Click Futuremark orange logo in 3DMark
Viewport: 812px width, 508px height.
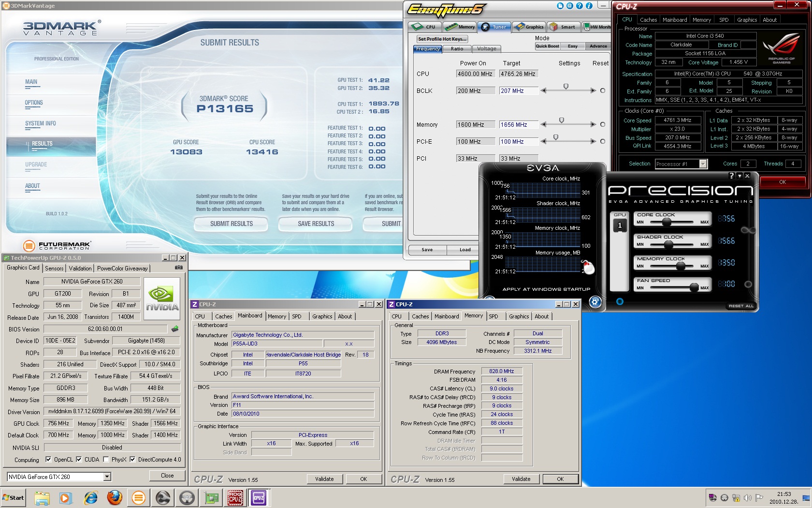point(29,245)
